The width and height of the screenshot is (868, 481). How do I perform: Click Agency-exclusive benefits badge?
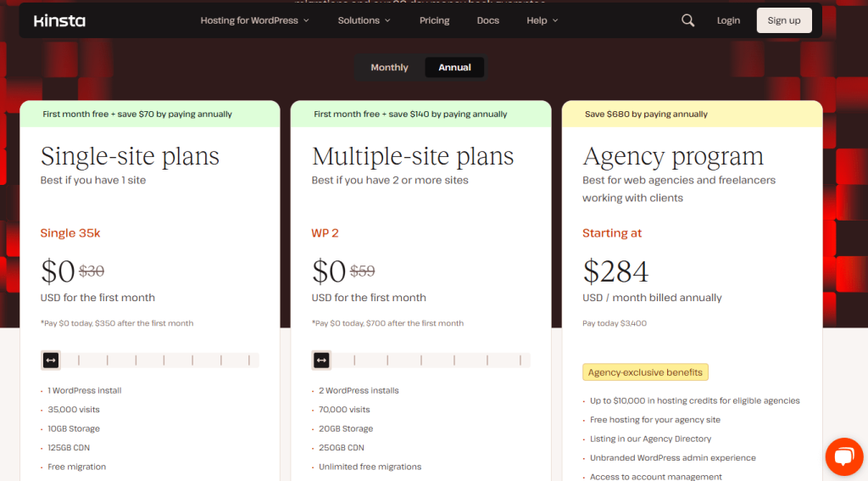pos(645,372)
